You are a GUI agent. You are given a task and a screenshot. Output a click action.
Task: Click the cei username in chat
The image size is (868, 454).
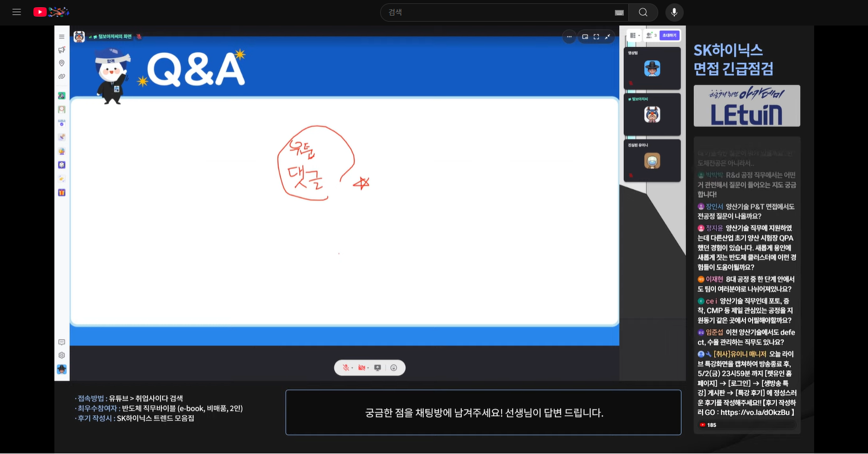coord(711,301)
